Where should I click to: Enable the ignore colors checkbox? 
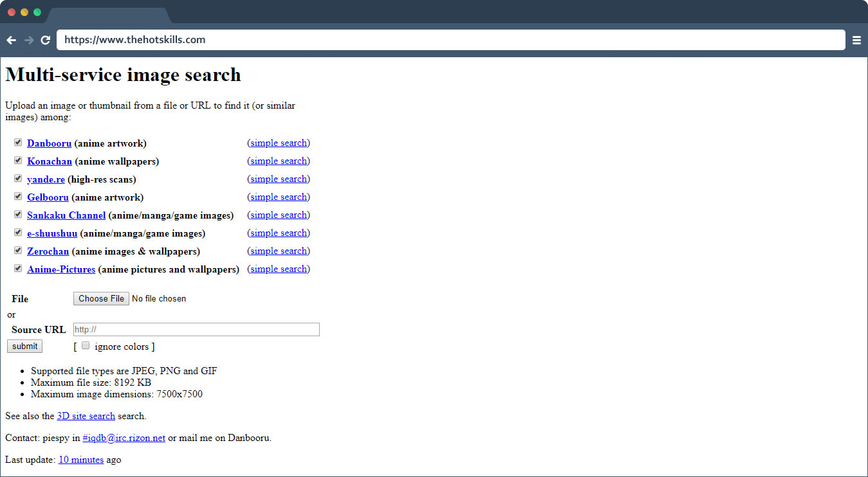click(86, 346)
